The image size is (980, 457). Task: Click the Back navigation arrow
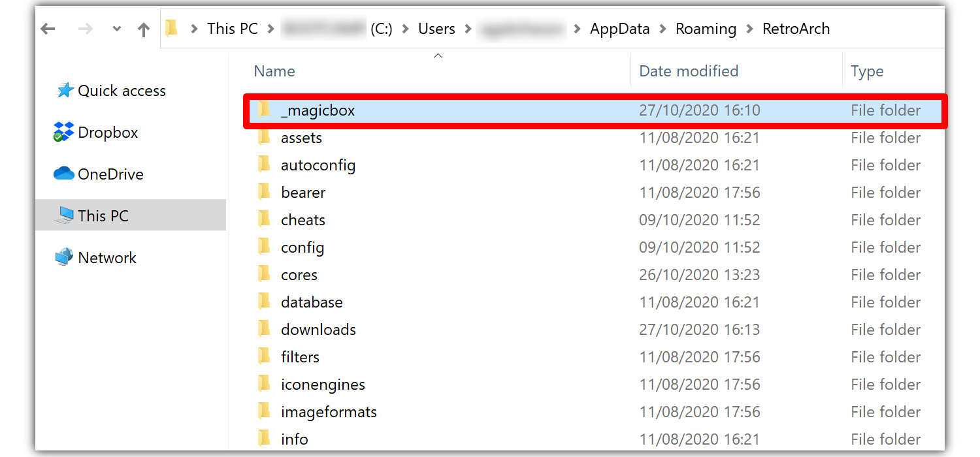point(48,29)
